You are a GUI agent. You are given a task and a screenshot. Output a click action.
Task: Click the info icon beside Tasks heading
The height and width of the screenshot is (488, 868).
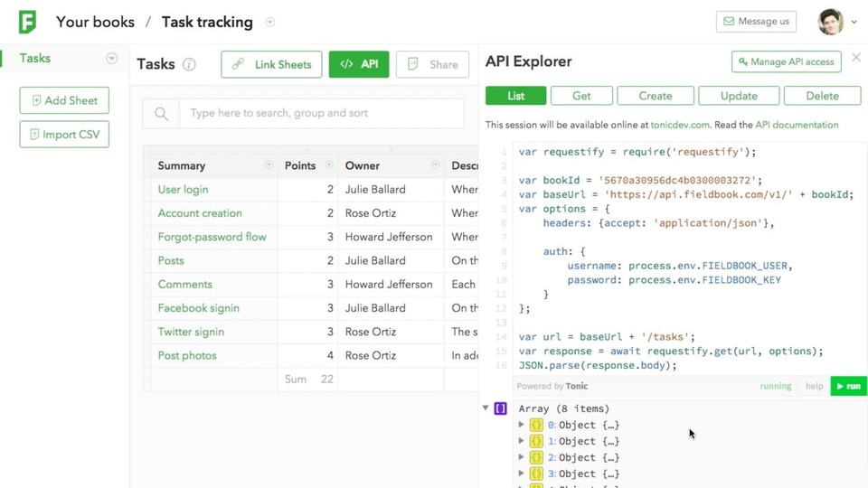click(189, 65)
